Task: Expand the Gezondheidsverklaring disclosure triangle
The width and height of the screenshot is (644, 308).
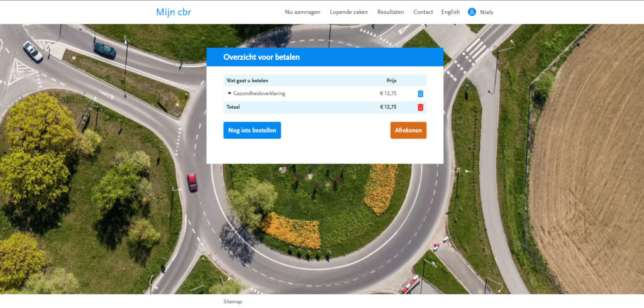Action: pos(230,94)
